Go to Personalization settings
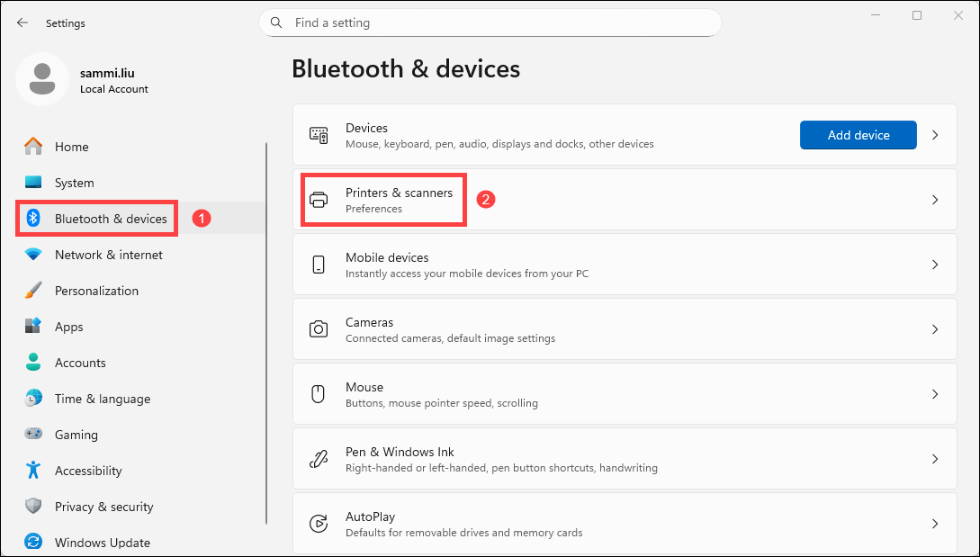 (96, 291)
